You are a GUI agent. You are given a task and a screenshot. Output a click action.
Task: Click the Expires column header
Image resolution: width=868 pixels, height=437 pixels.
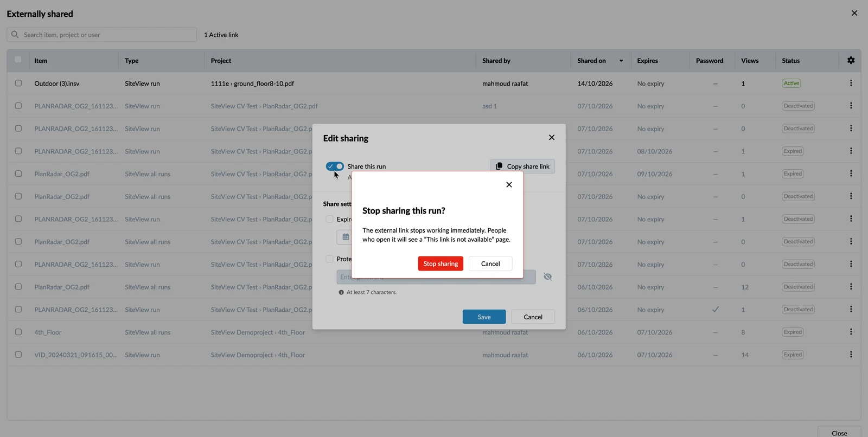point(648,61)
